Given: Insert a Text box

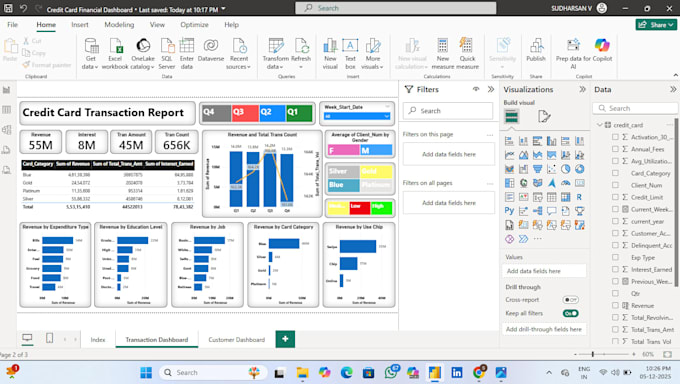Looking at the screenshot, I should pos(350,53).
